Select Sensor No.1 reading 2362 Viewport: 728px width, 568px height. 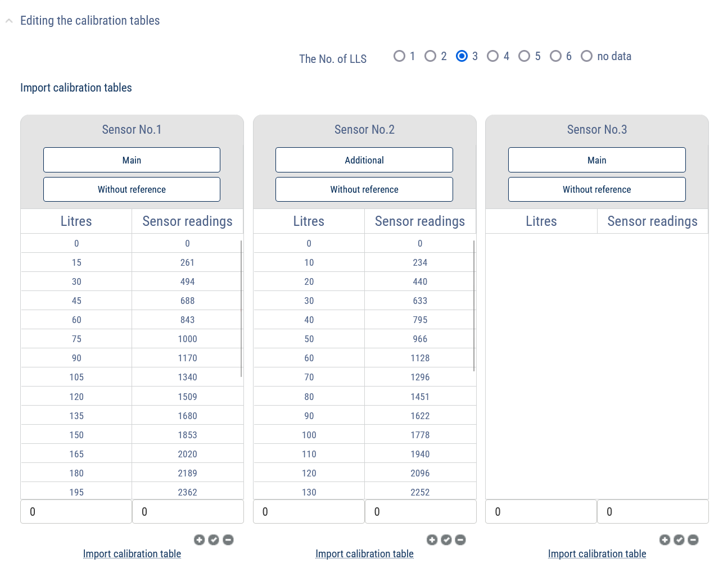(188, 492)
